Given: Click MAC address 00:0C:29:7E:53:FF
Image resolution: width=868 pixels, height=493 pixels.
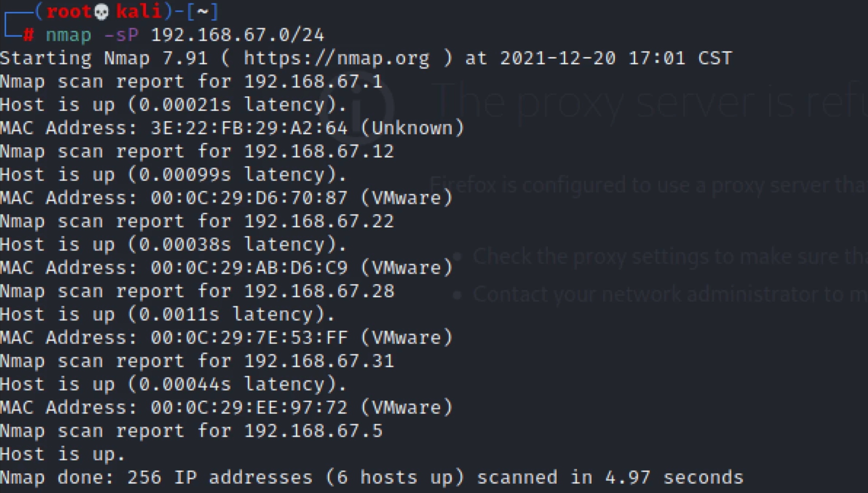Looking at the screenshot, I should click(249, 338).
